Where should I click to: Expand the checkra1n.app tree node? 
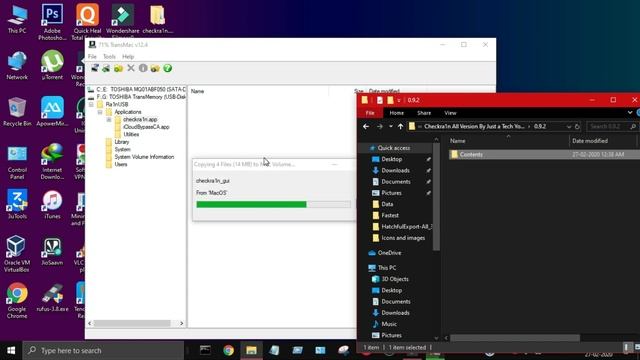tap(109, 120)
